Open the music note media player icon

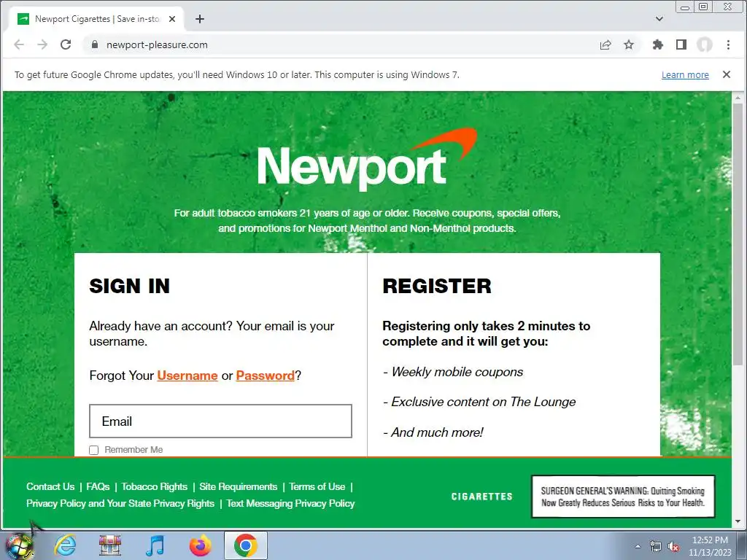click(155, 545)
